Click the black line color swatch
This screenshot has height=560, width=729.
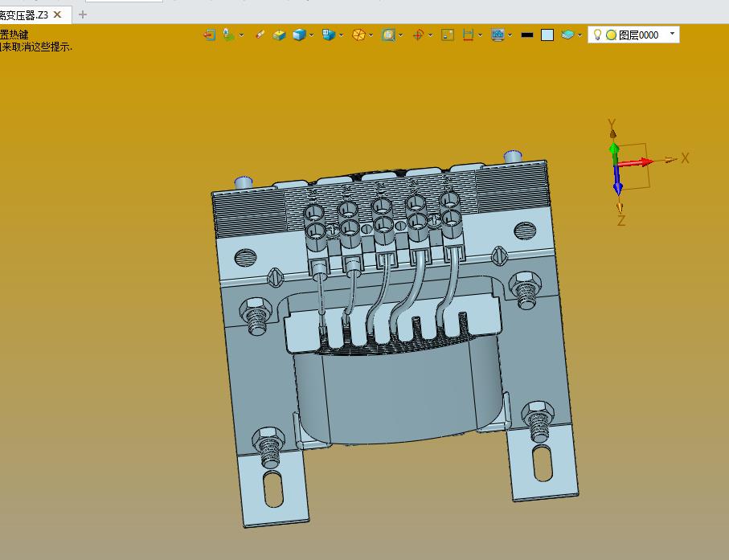(527, 35)
